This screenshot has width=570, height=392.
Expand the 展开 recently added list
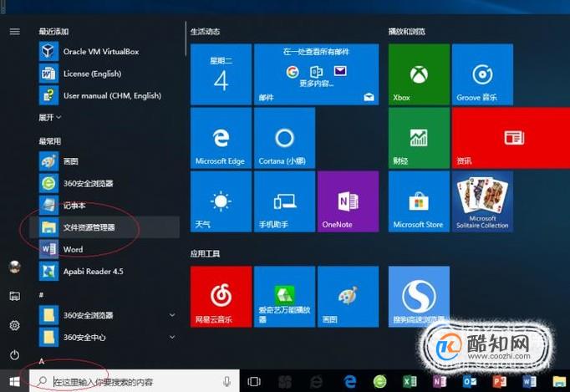[x=50, y=118]
